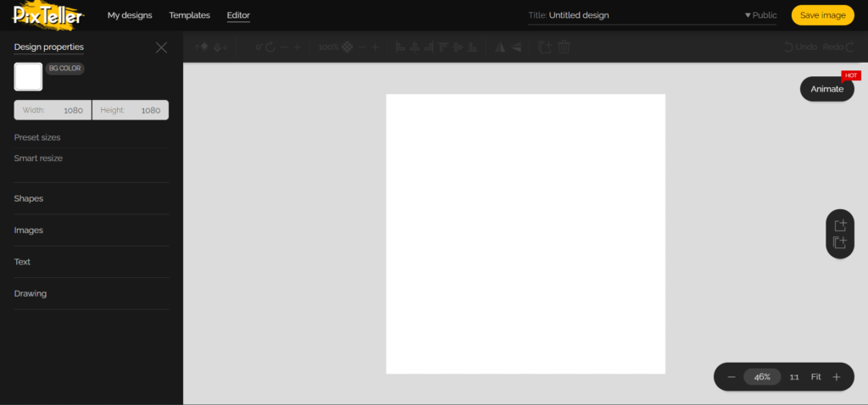Open the My designs menu

[x=130, y=15]
